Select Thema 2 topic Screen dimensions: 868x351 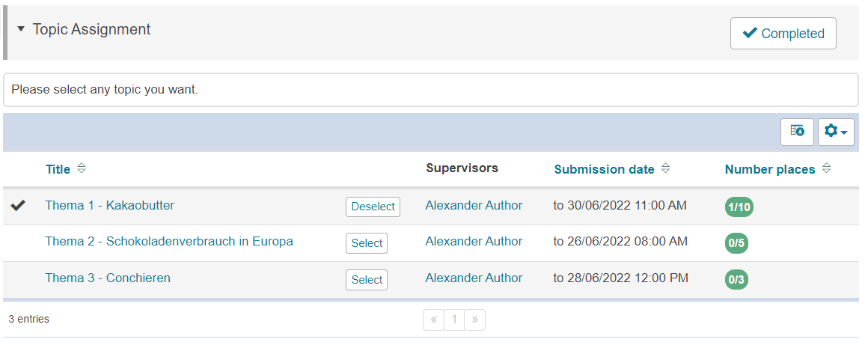tap(367, 243)
